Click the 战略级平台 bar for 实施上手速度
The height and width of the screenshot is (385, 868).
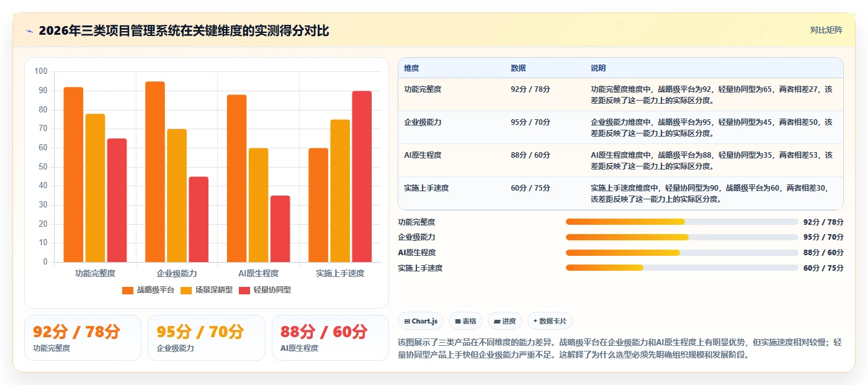pos(318,205)
